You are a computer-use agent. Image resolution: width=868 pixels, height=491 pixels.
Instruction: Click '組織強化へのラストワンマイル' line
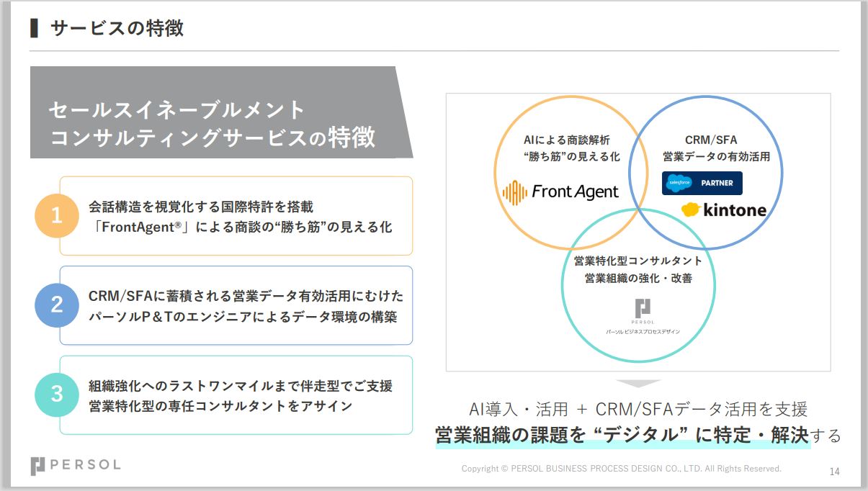241,386
